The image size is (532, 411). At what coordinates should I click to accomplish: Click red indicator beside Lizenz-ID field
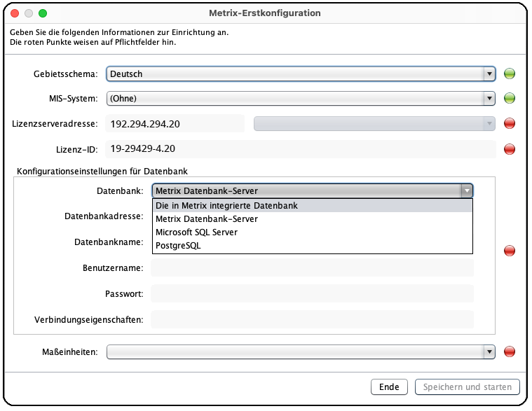[510, 149]
